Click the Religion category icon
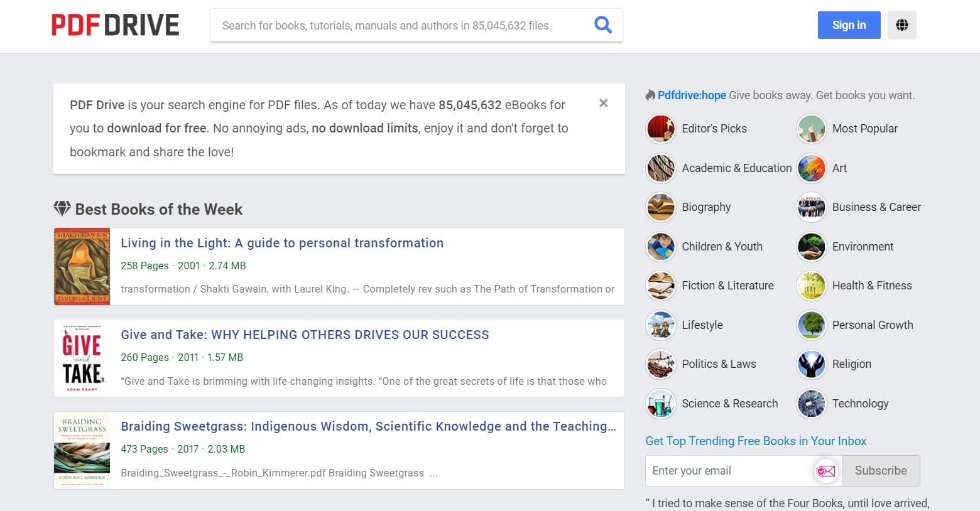The height and width of the screenshot is (511, 980). (811, 364)
